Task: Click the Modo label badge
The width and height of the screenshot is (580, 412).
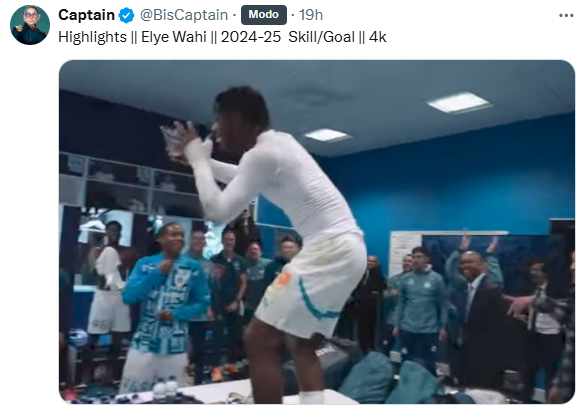Action: 264,15
